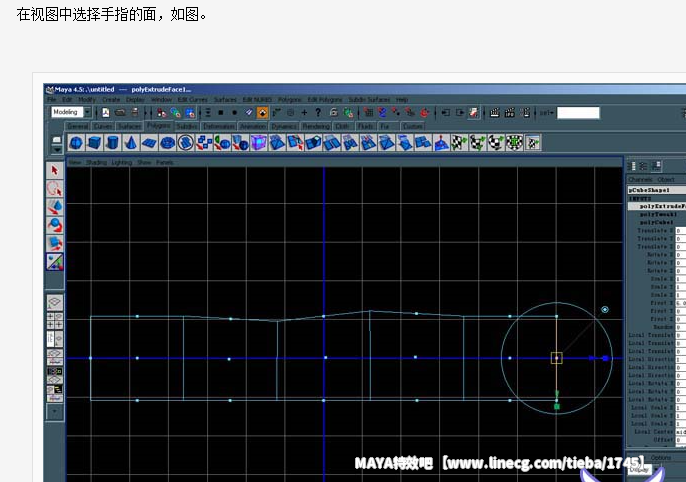Toggle snap to points
The width and height of the screenshot is (686, 482).
coord(396,113)
